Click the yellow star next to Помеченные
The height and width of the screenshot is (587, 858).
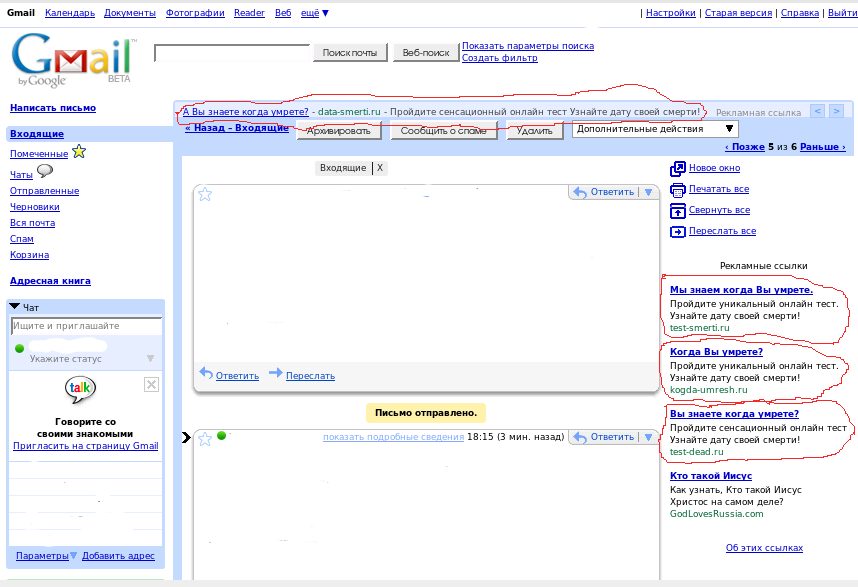(79, 152)
